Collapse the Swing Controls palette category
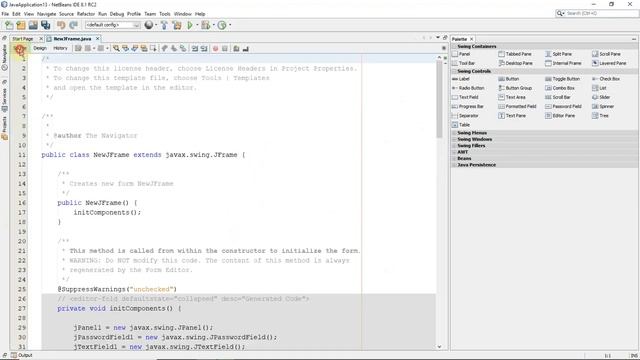 454,71
